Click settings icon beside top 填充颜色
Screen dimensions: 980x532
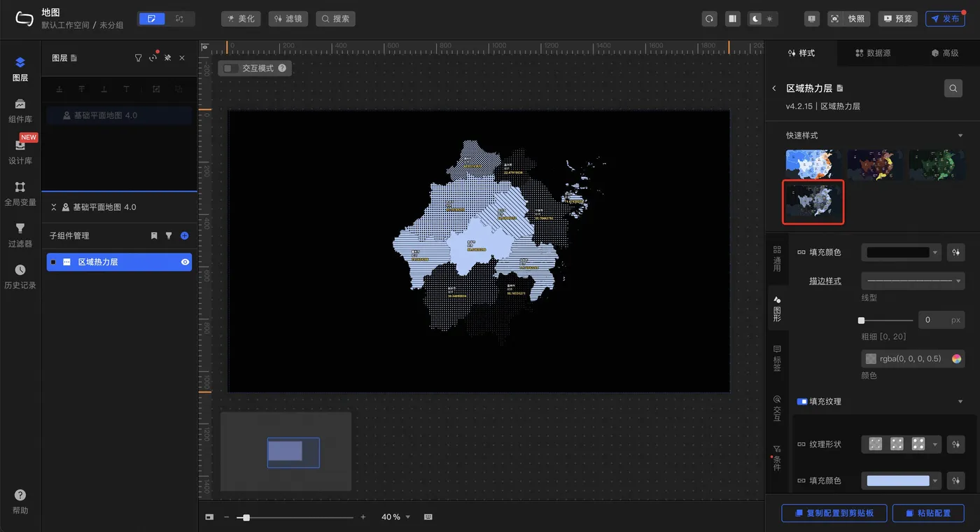[955, 252]
